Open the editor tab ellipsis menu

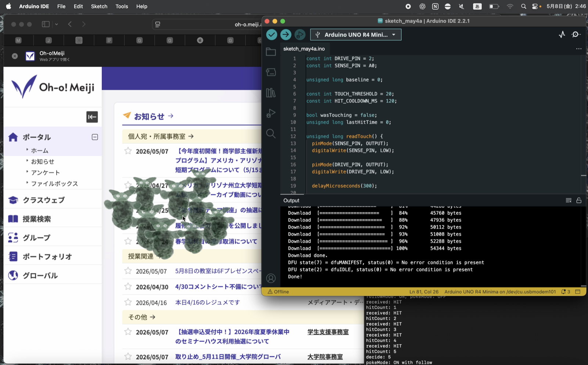[579, 49]
